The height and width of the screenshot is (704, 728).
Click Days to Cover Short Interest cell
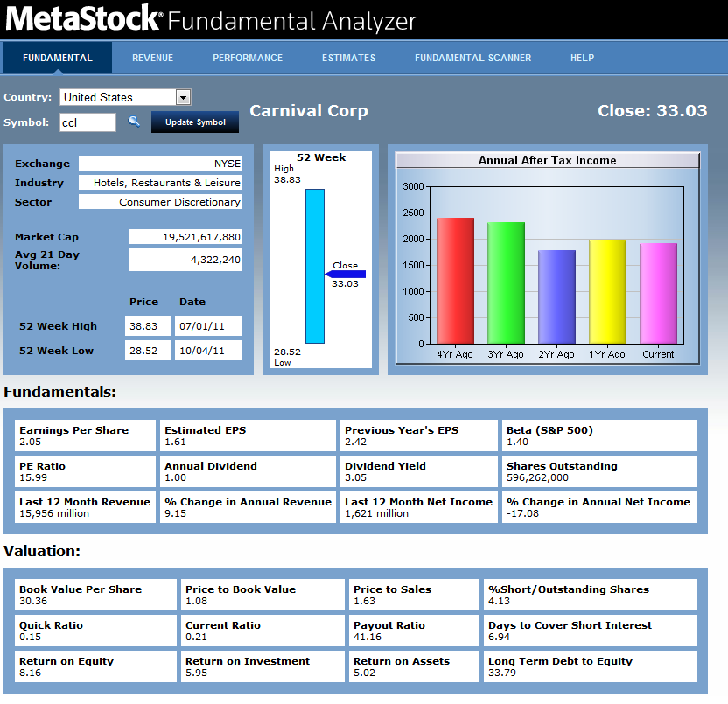click(590, 631)
